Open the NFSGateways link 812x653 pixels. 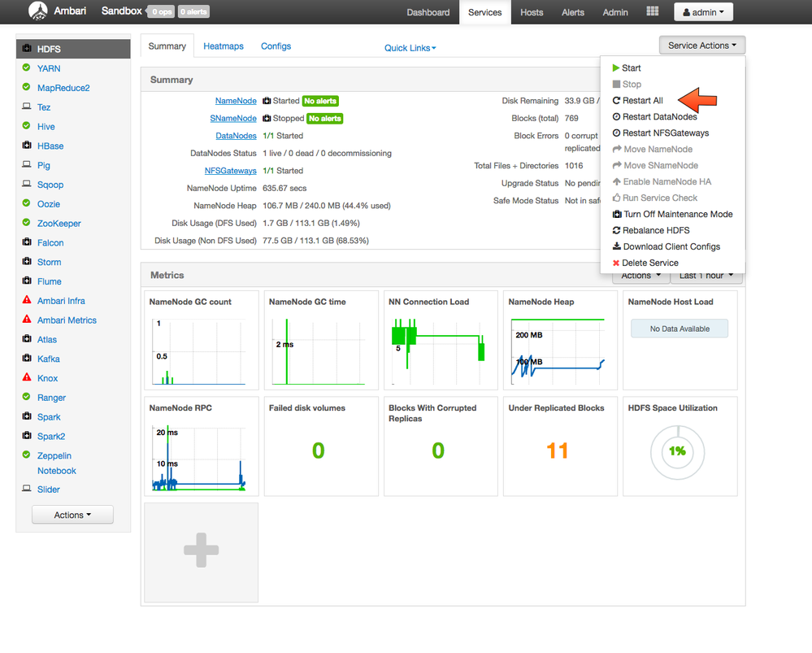pyautogui.click(x=231, y=171)
